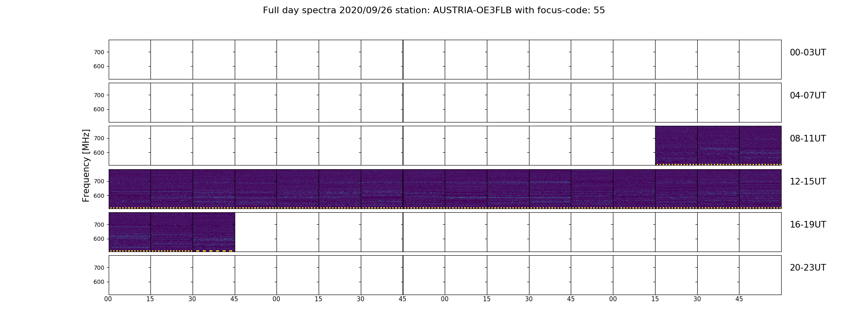Screen dimensions: 868x331
Task: Click the 600 tick of the 16-19UT row
Action: [x=99, y=239]
